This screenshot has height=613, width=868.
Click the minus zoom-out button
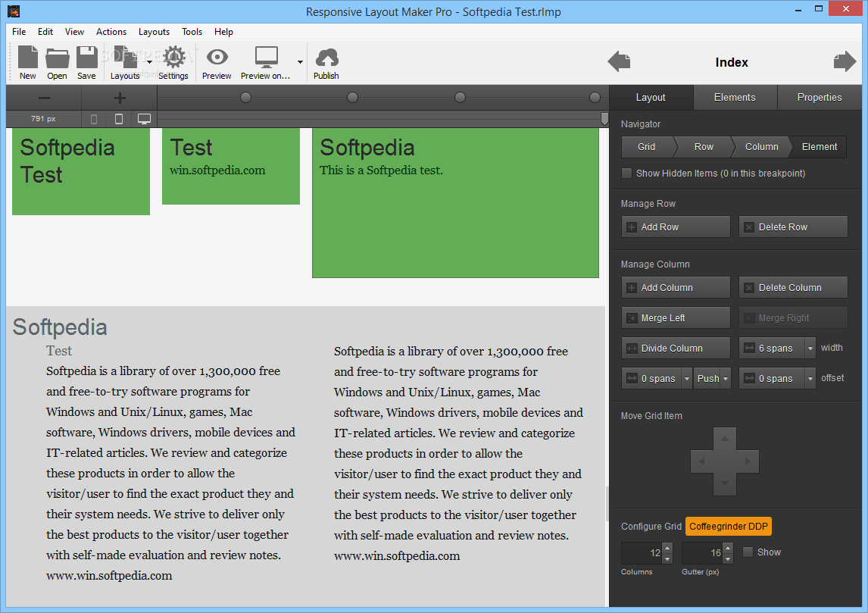pyautogui.click(x=44, y=98)
